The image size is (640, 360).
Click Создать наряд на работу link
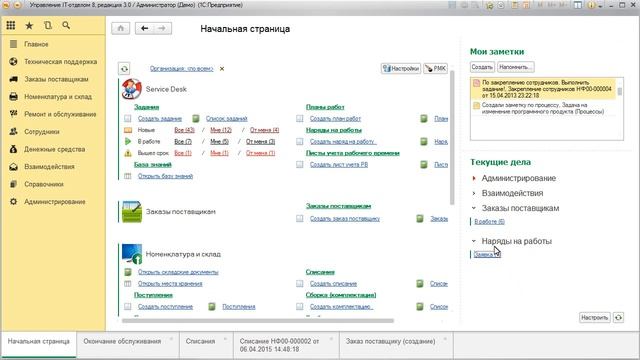(x=343, y=141)
